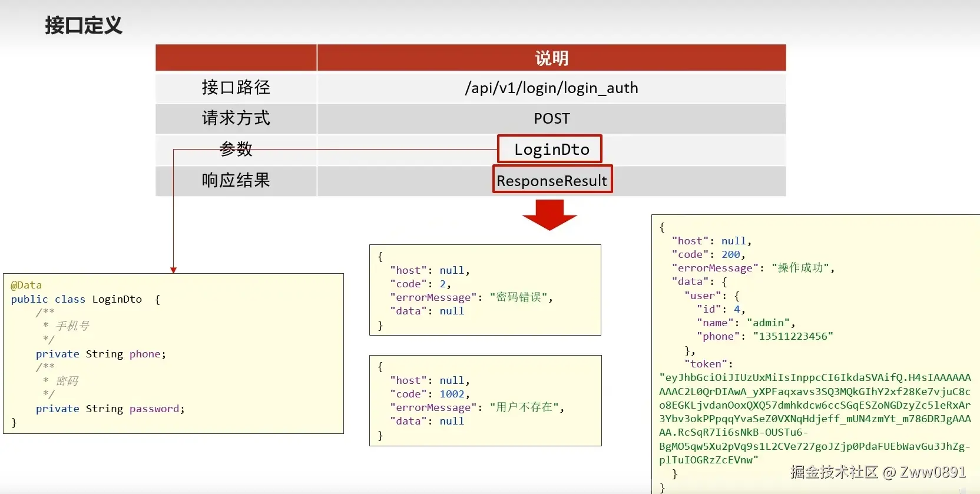Select the line public class LoginDto
980x494 pixels.
point(85,299)
